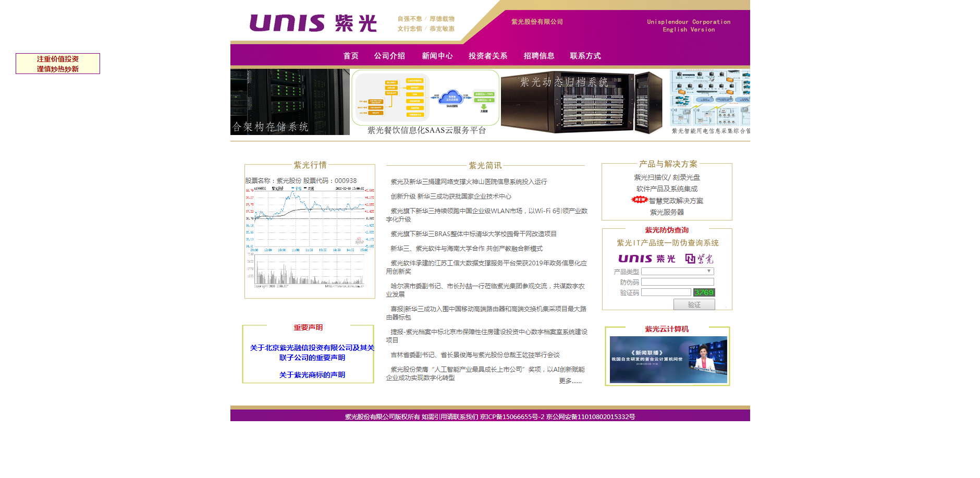Viewport: 980px width, 478px height.
Task: Open news 江苏工信大数据支撑服务平台
Action: point(487,267)
